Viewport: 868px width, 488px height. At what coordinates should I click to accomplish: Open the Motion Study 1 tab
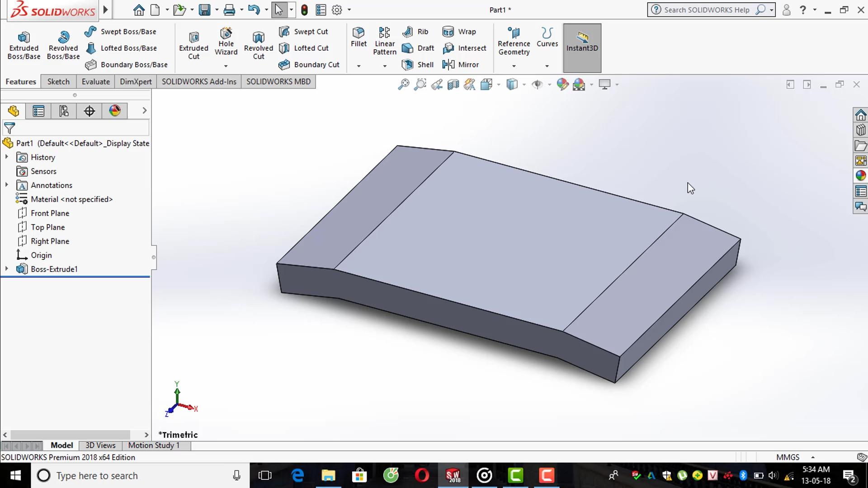(x=154, y=445)
